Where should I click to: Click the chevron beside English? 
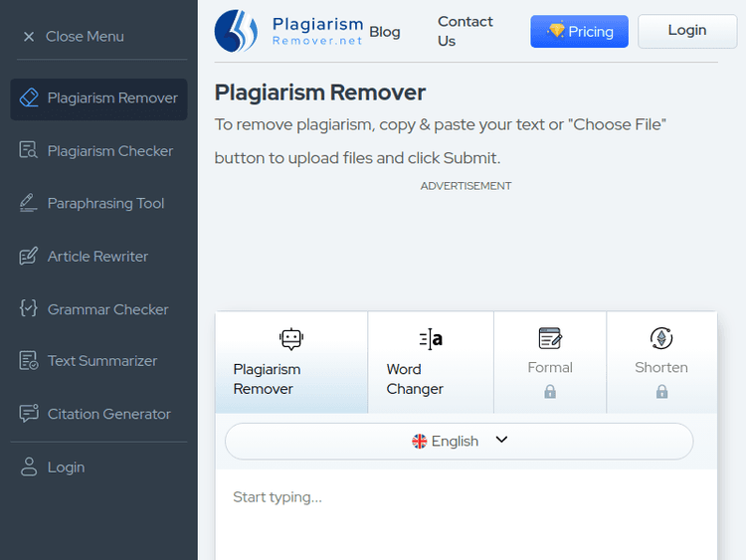[x=501, y=440]
